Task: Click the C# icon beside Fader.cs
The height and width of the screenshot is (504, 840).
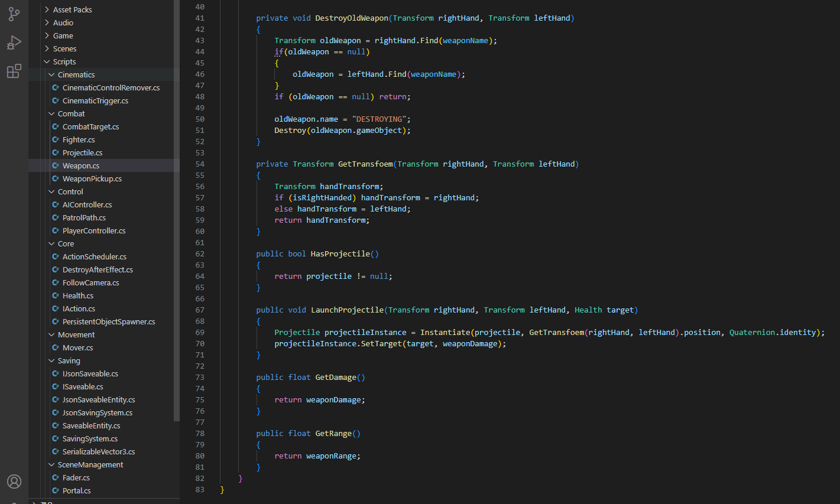Action: coord(56,477)
